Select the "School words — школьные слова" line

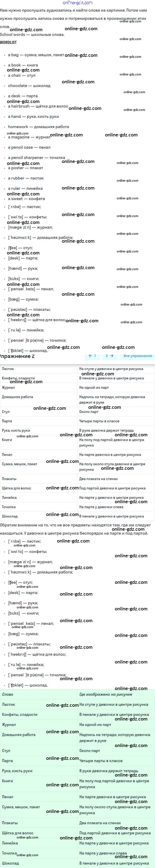[32, 34]
